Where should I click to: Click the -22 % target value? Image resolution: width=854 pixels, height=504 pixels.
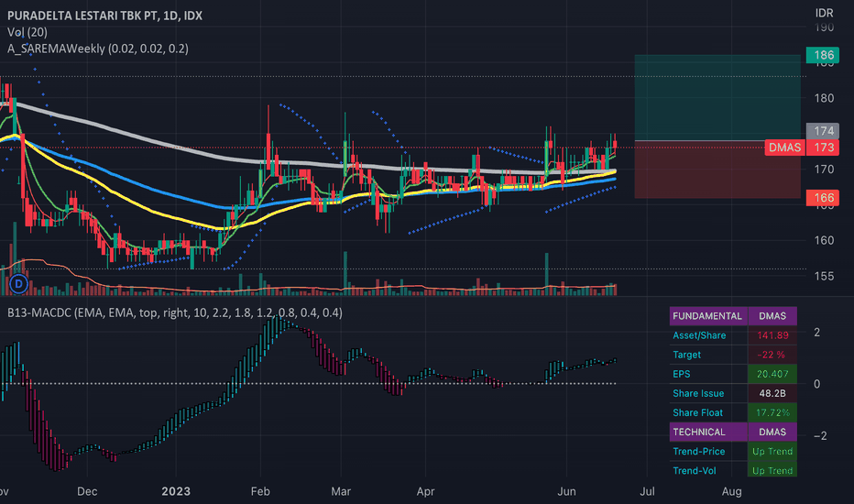click(772, 355)
